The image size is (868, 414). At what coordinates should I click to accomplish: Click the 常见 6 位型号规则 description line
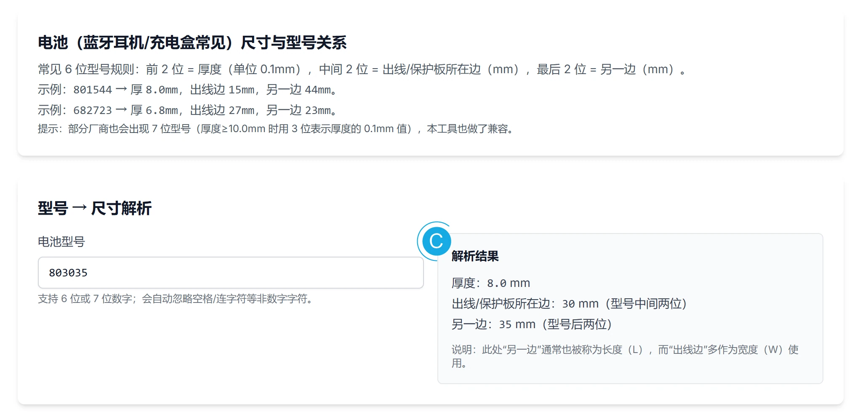(362, 69)
